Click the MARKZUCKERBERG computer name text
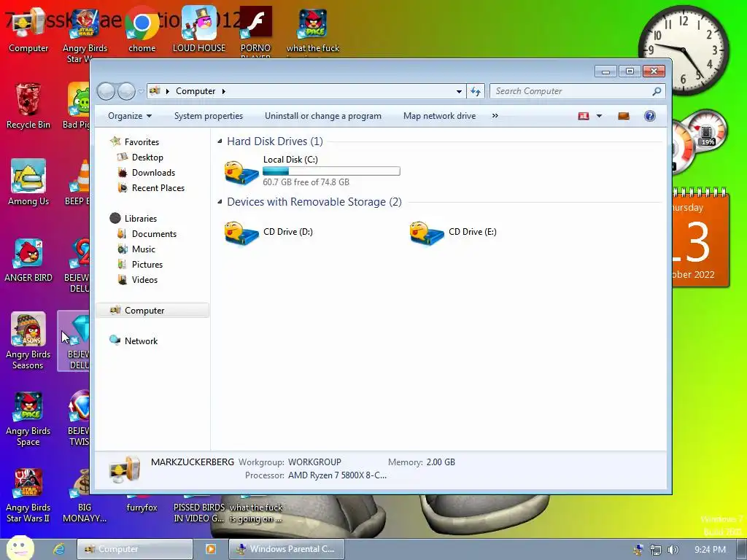747x560 pixels. [x=193, y=462]
